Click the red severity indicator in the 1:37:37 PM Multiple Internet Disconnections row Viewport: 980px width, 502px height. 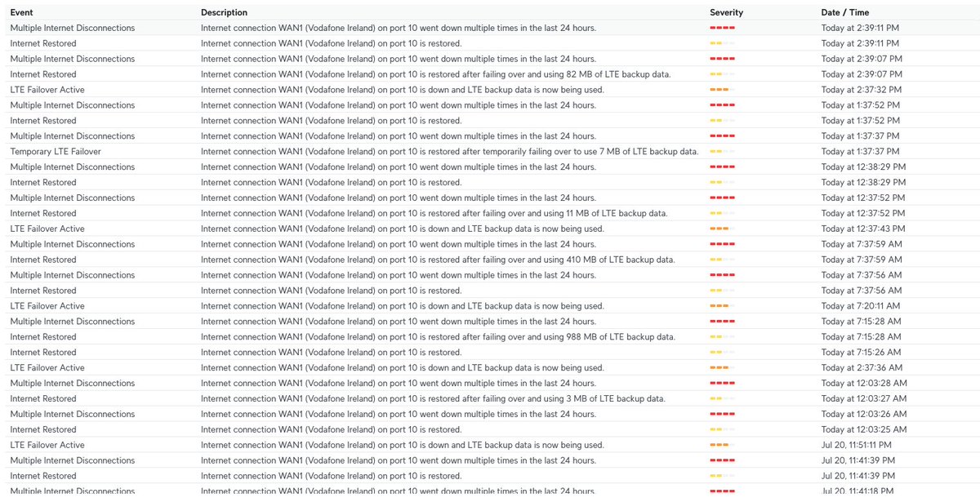(722, 136)
